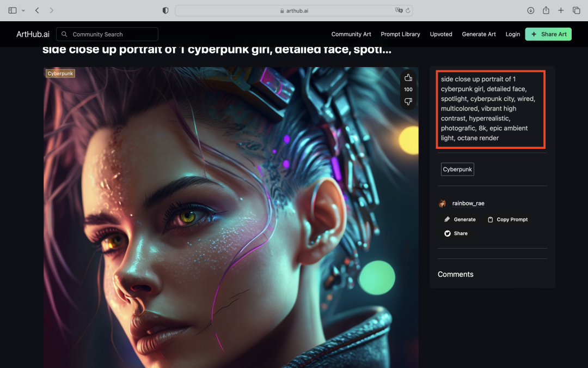Click the privacy shield icon
The width and height of the screenshot is (588, 368).
(166, 10)
